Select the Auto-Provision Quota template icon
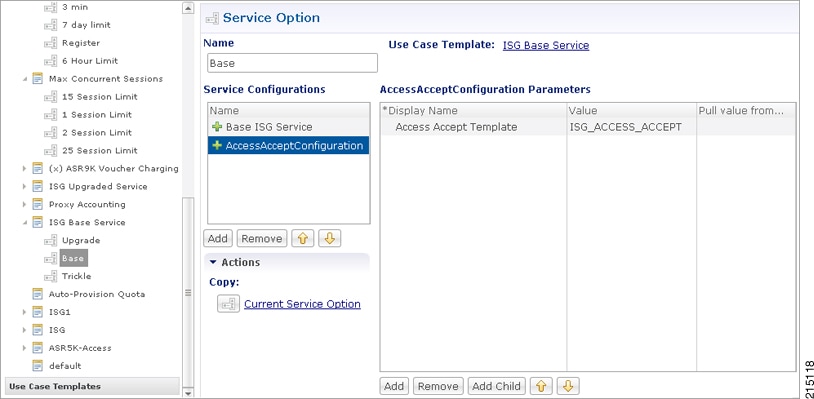 tap(37, 294)
